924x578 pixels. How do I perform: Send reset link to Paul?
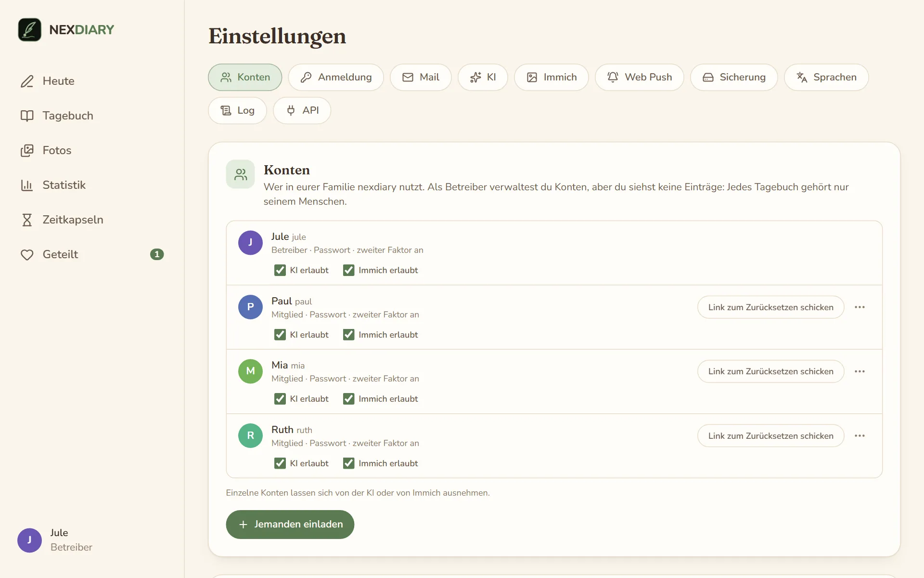coord(770,307)
